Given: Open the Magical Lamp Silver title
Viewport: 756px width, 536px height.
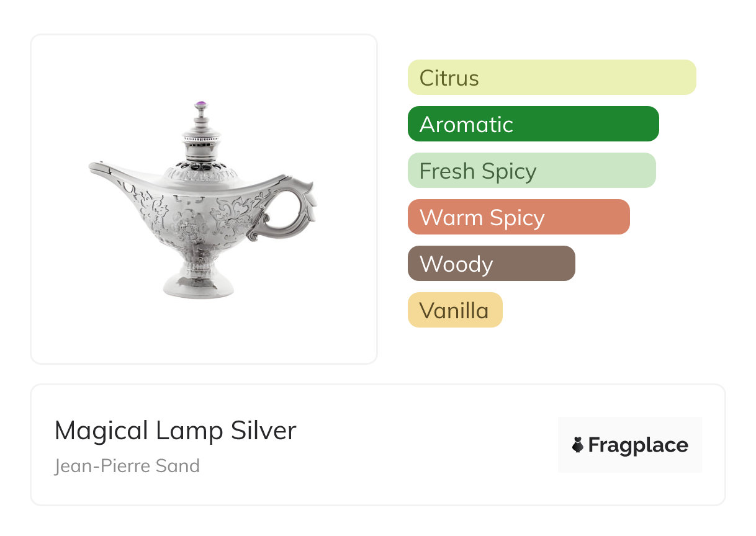Looking at the screenshot, I should click(x=175, y=431).
